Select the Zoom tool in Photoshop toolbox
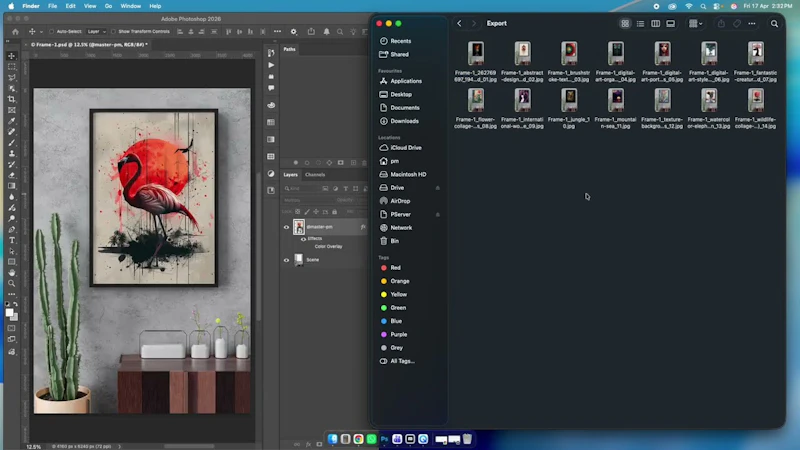Image resolution: width=800 pixels, height=450 pixels. (12, 283)
